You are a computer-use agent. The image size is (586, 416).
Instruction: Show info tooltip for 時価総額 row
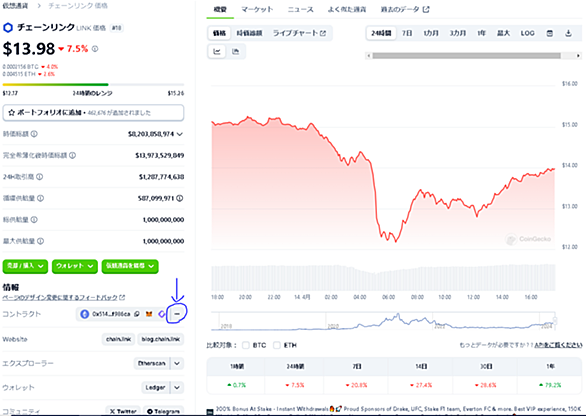[34, 134]
